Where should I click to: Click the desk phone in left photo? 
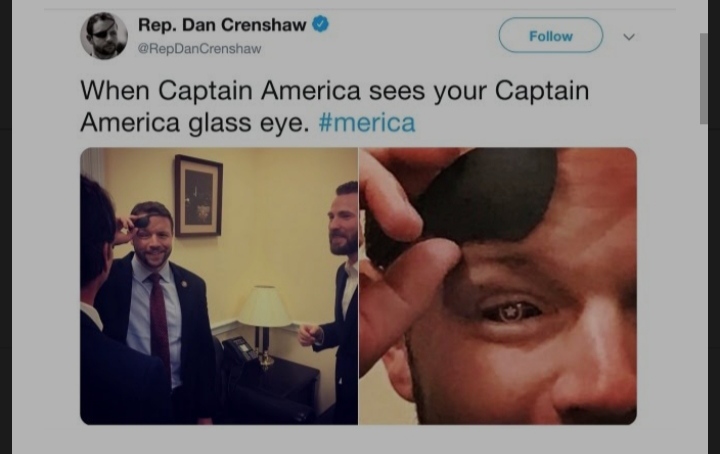pos(239,350)
